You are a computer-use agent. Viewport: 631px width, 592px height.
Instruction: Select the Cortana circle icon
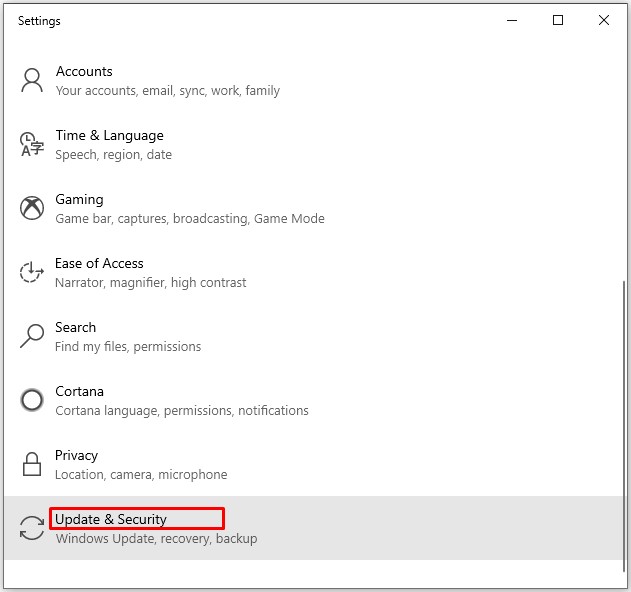(x=32, y=400)
